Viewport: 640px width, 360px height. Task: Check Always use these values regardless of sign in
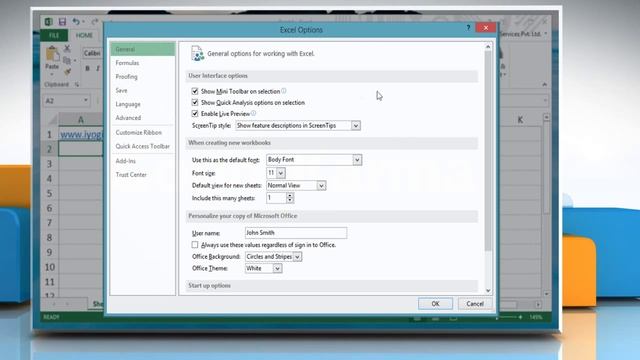tap(195, 245)
